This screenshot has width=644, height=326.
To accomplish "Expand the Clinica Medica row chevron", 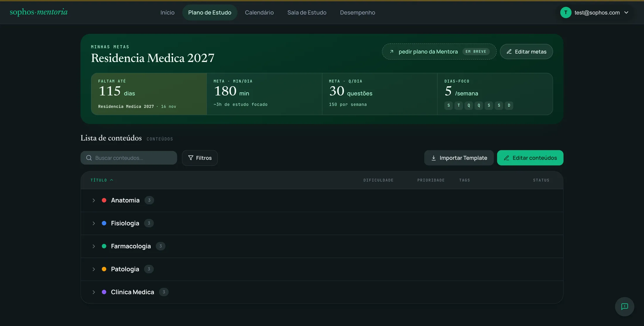I will point(94,292).
